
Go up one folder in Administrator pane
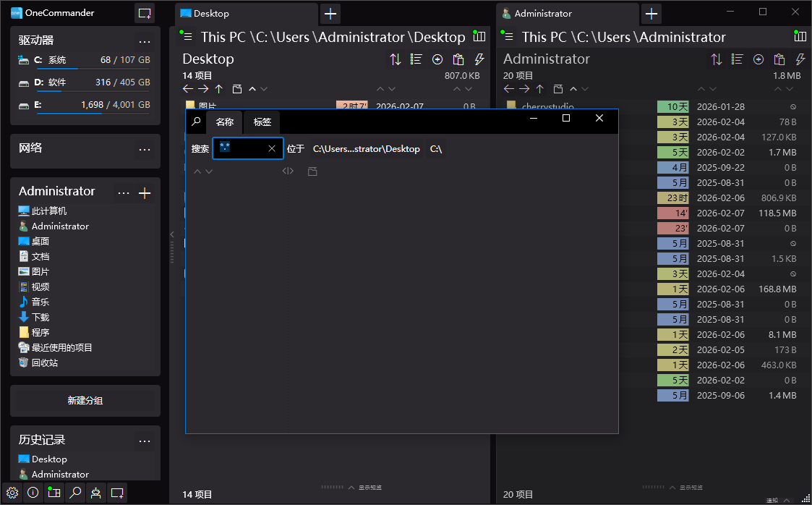tap(540, 89)
